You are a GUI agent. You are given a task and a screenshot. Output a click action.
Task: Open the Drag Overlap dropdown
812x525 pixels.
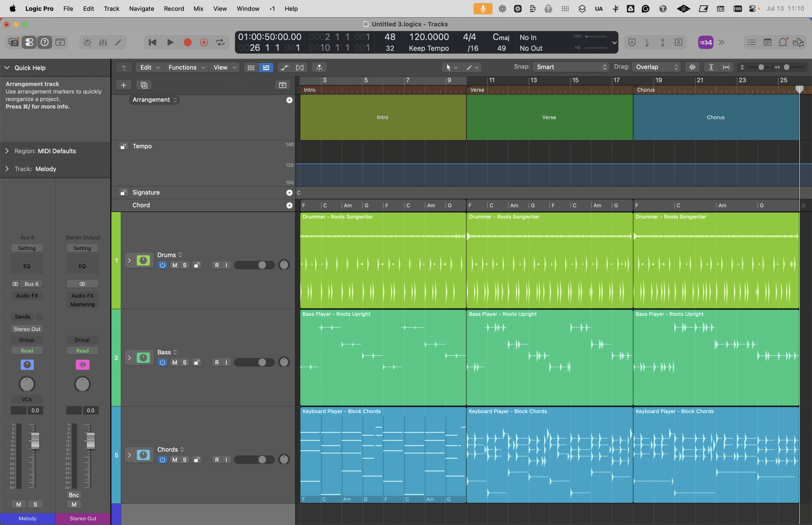click(x=656, y=67)
